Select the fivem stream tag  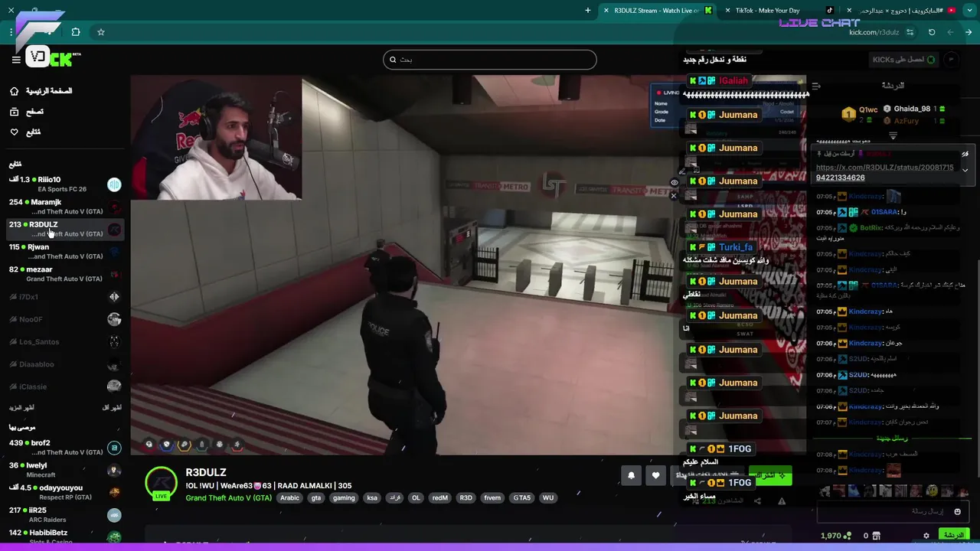[x=492, y=497]
